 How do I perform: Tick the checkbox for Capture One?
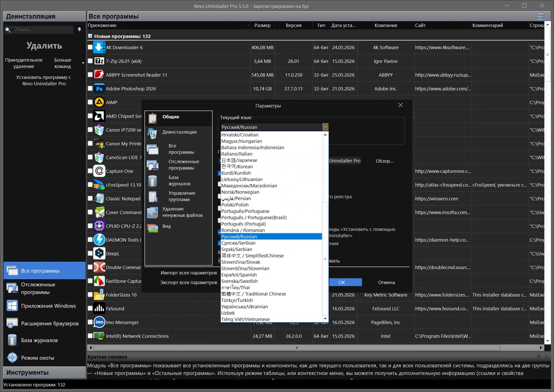point(90,171)
